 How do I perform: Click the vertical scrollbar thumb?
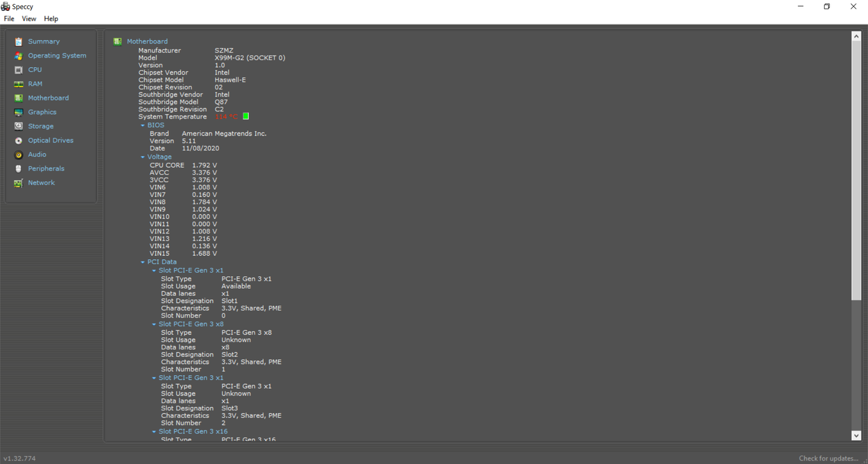856,170
